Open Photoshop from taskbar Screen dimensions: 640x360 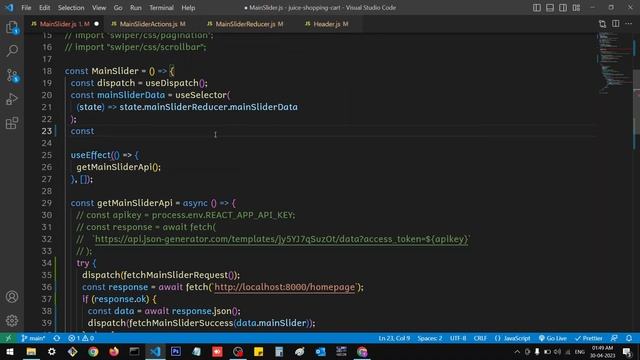pos(176,351)
